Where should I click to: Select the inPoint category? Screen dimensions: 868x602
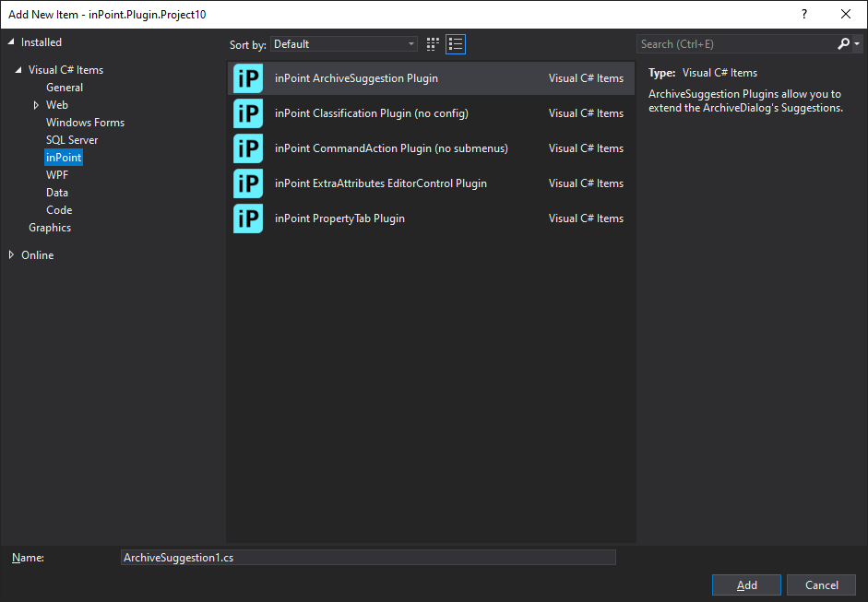click(64, 158)
